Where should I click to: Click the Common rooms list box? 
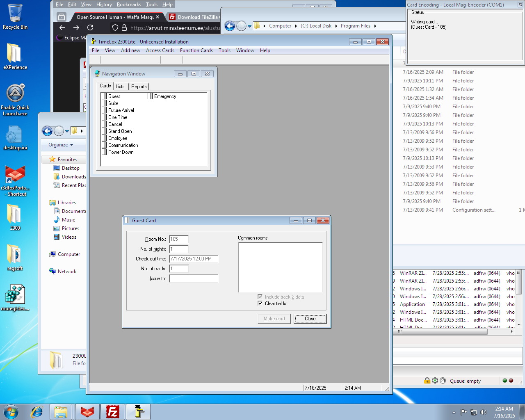281,267
